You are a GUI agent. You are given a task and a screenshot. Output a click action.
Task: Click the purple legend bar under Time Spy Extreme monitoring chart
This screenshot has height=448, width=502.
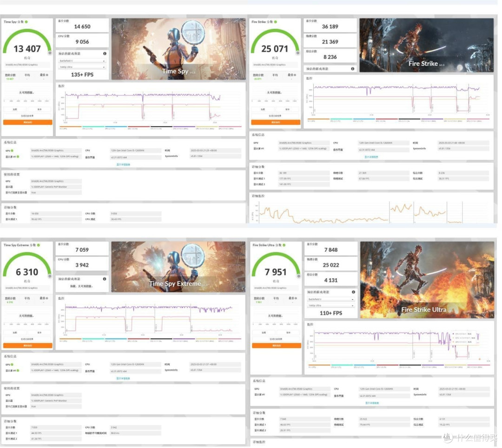[x=184, y=339]
